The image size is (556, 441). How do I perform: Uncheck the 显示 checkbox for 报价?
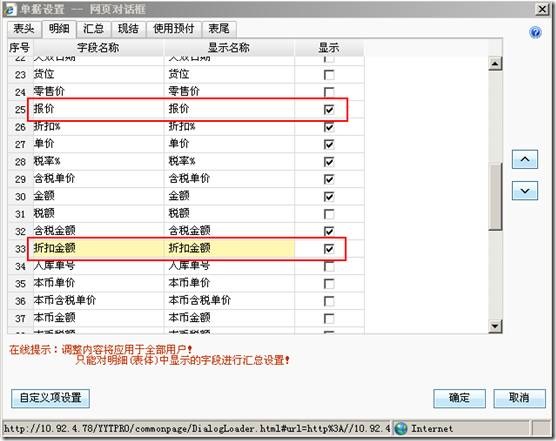[x=329, y=110]
